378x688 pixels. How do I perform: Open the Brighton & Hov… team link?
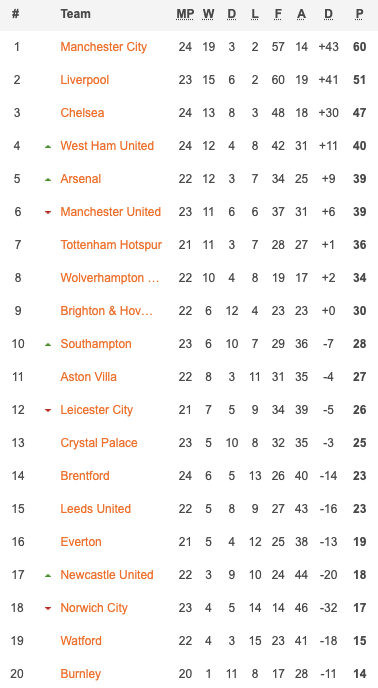[x=107, y=311]
